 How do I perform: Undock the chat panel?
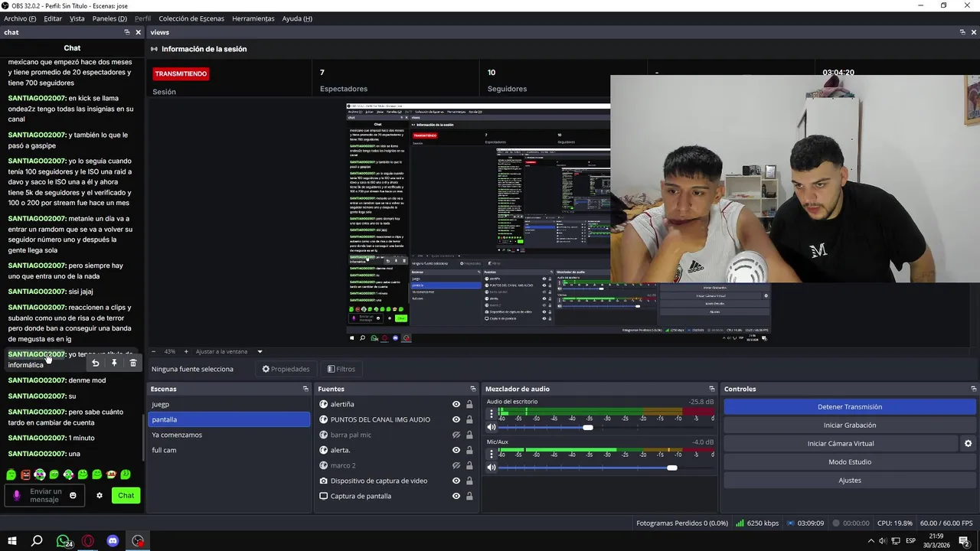point(127,32)
